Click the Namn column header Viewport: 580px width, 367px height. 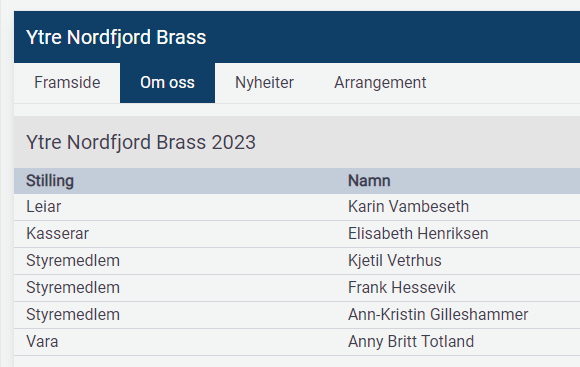[x=369, y=181]
